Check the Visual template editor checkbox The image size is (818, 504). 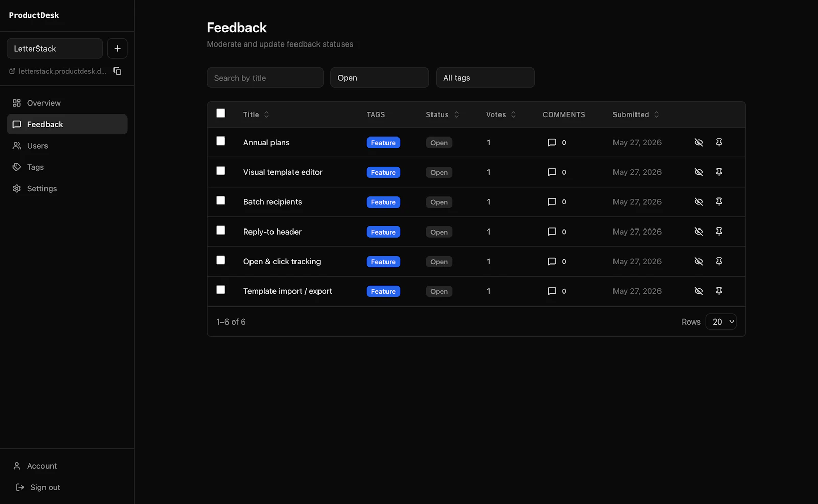pos(221,171)
